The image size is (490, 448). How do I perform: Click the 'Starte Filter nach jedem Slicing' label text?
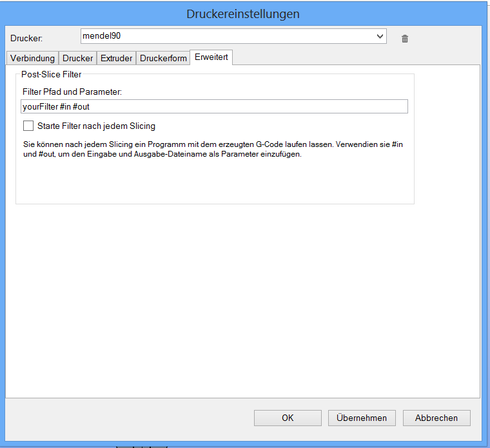pos(97,126)
